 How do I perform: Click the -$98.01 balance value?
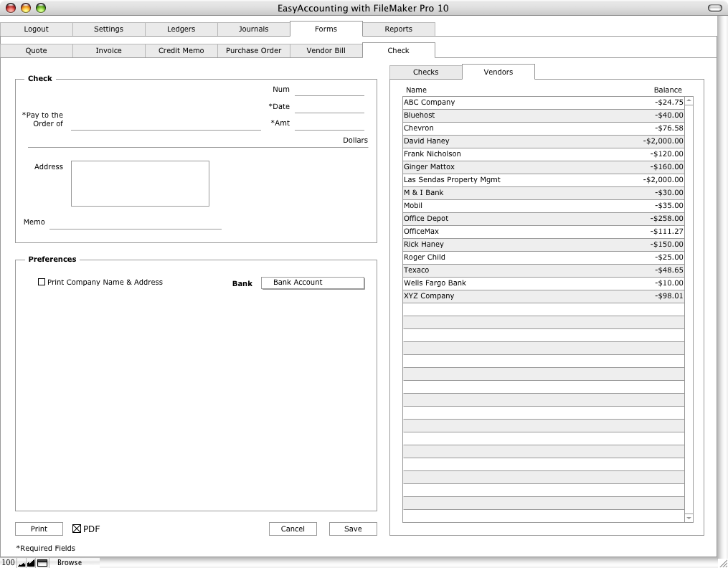[x=669, y=296]
